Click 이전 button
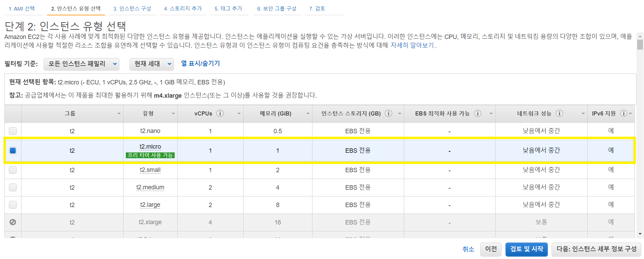 (491, 249)
